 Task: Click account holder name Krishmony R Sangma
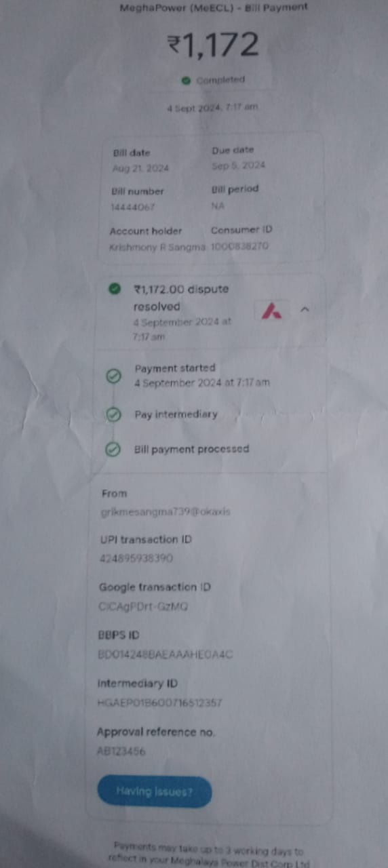point(157,248)
